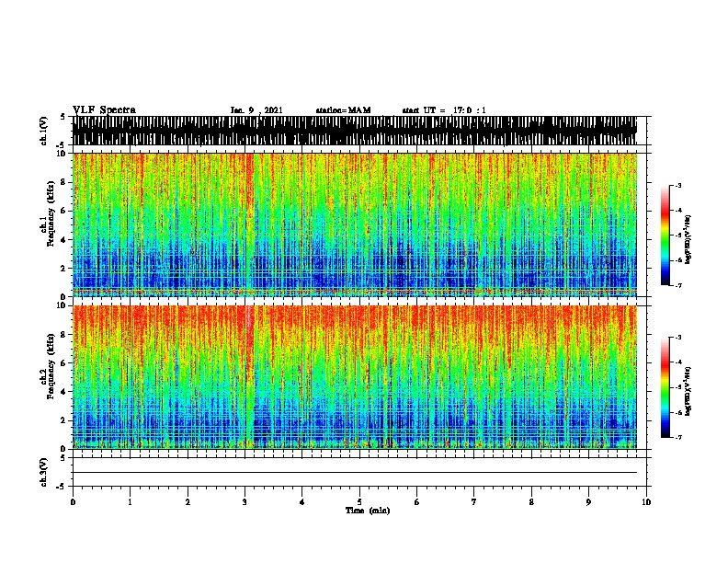The image size is (728, 563).
Task: Click the "Time (min)" axis title
Action: (368, 511)
